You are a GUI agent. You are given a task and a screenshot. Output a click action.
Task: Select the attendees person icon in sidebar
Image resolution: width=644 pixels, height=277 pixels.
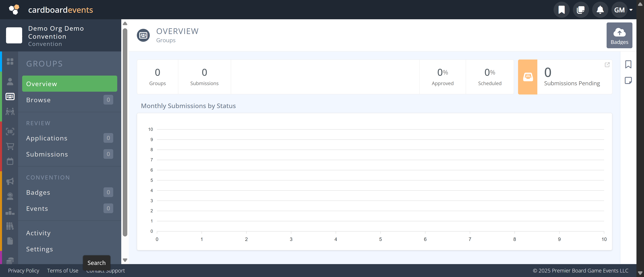[10, 81]
